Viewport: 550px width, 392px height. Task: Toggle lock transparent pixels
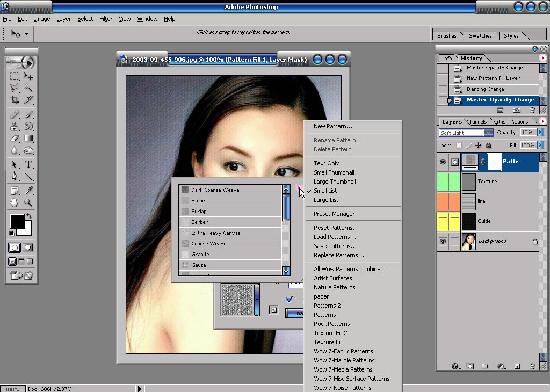(459, 145)
